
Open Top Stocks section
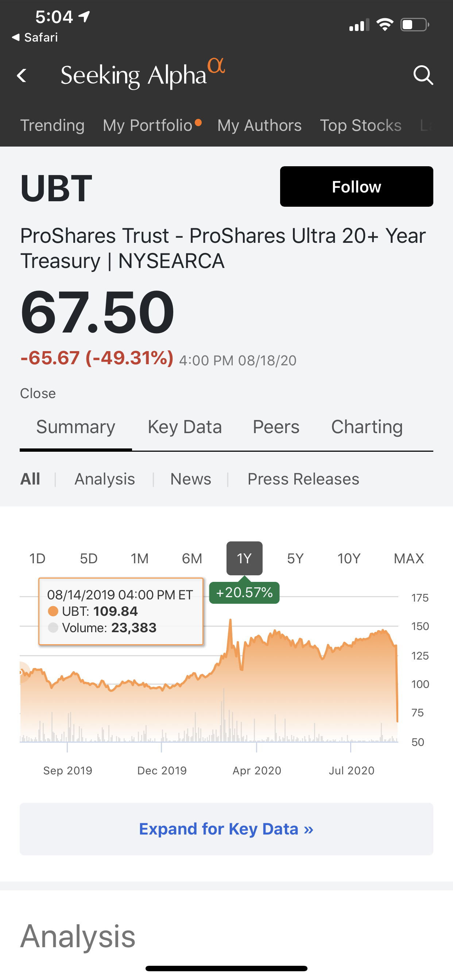(360, 125)
